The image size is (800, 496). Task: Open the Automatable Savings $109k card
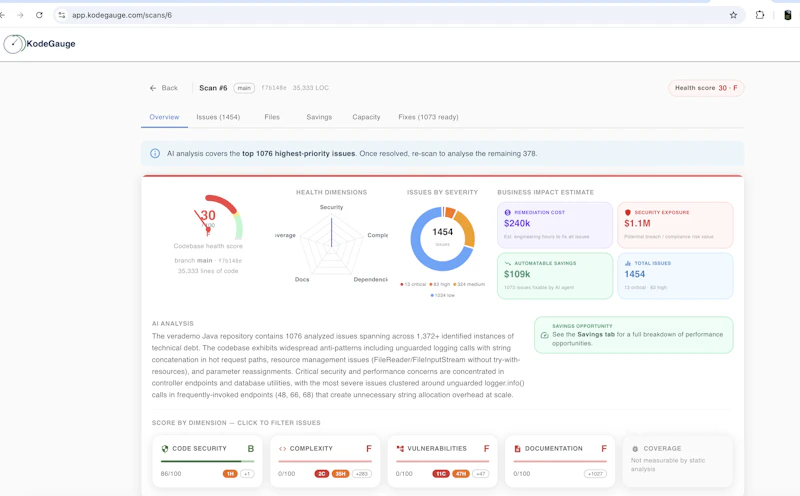(555, 276)
